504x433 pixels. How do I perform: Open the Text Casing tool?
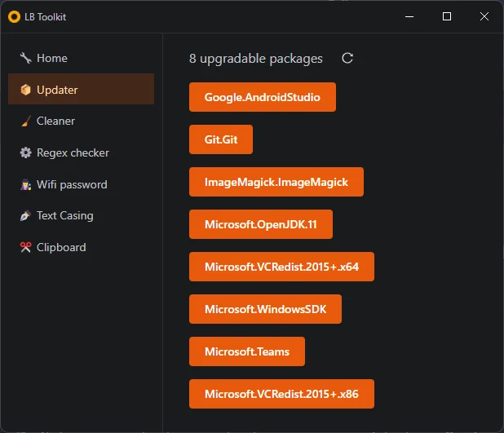pyautogui.click(x=81, y=216)
